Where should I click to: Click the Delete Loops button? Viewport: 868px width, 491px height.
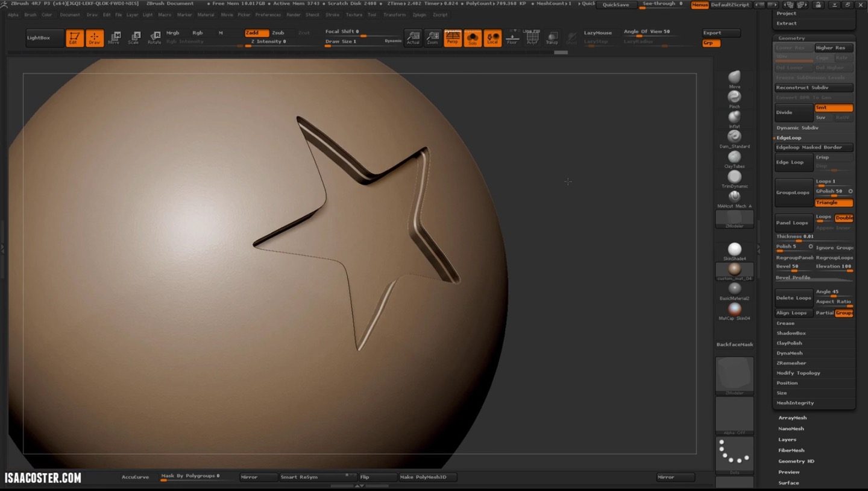click(x=794, y=298)
